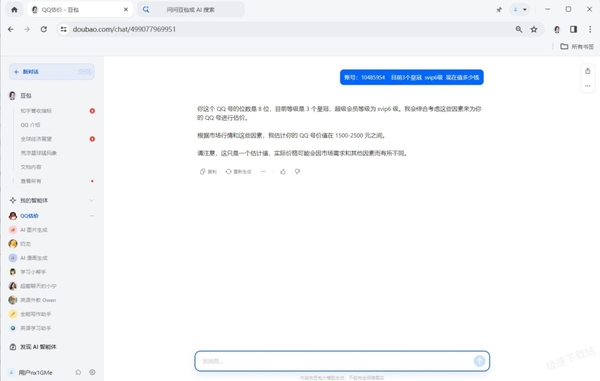Switch to the 问问豆包或 AI 搜索 tab
Viewport: 600px width, 381px height.
pyautogui.click(x=191, y=10)
